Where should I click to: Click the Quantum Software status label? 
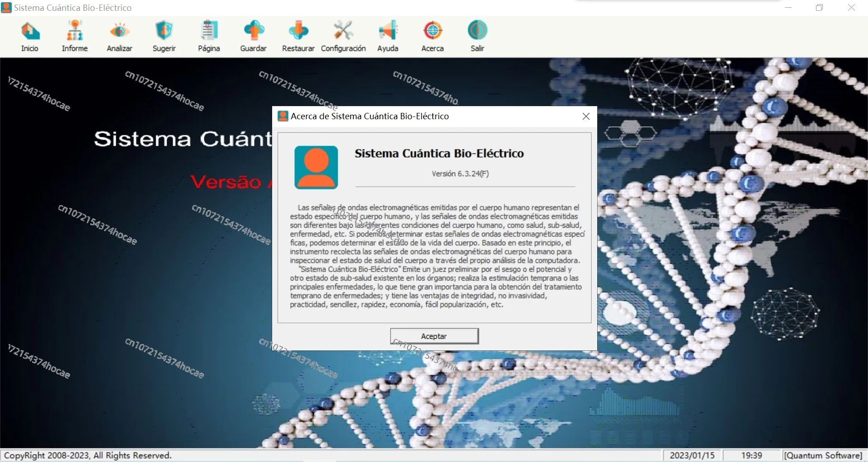[823, 455]
